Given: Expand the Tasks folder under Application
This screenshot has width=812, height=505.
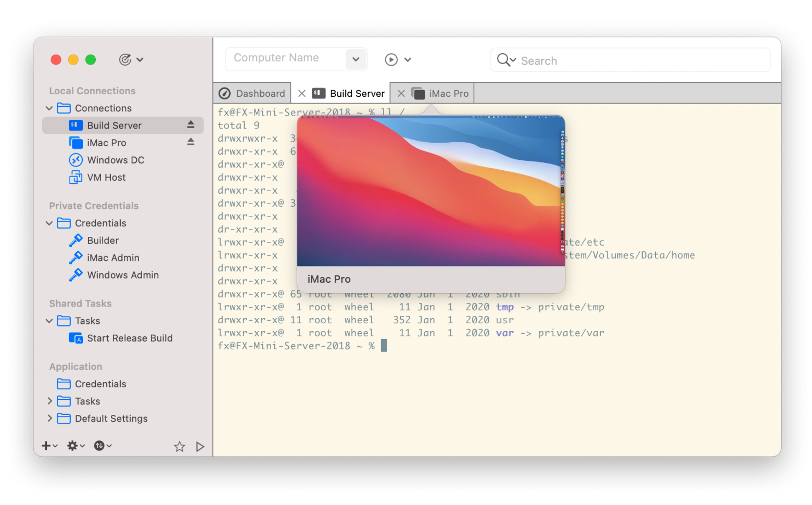Looking at the screenshot, I should pos(49,401).
